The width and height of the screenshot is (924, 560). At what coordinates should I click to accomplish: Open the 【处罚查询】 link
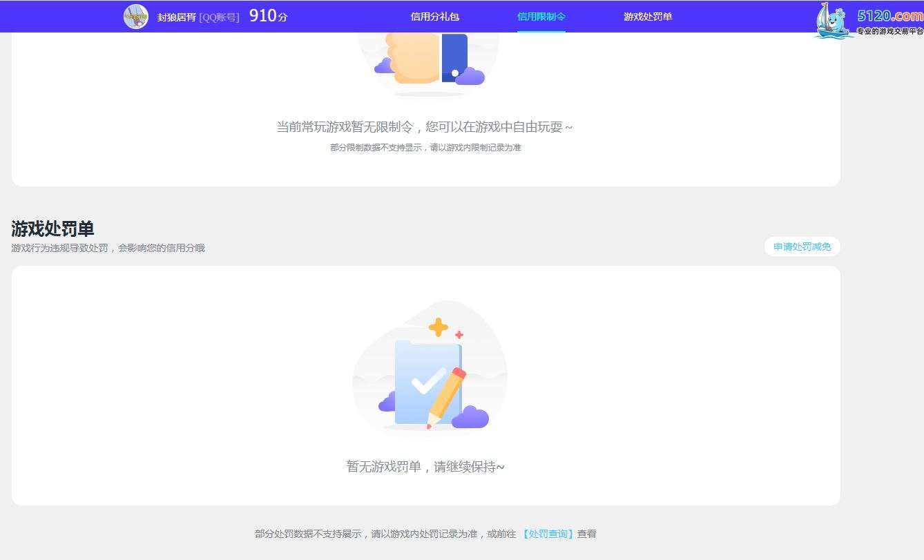coord(548,534)
